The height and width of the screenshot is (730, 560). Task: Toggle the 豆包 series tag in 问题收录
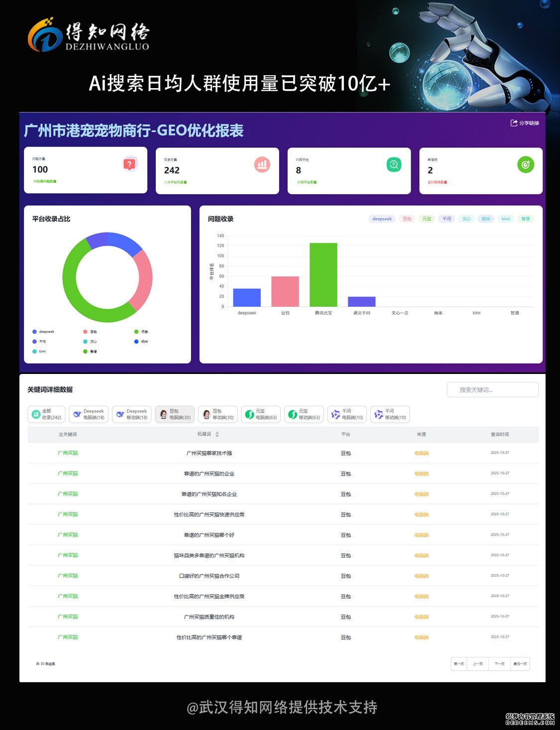pos(407,219)
